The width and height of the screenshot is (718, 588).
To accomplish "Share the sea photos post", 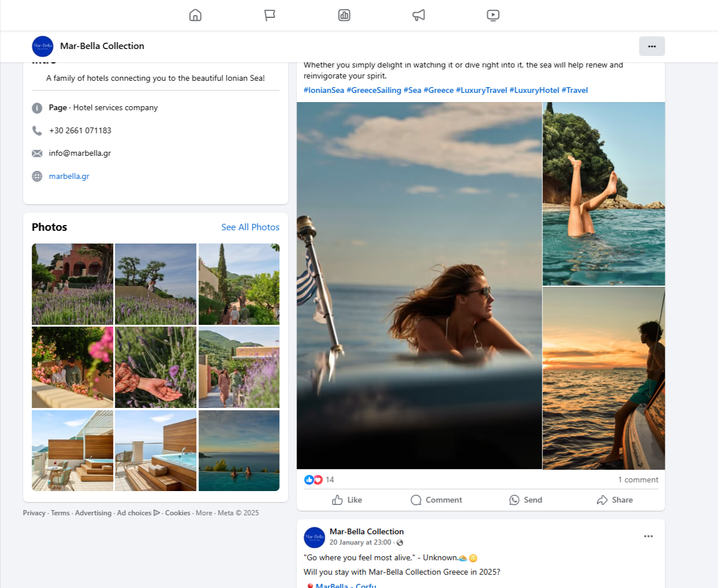I will pyautogui.click(x=615, y=500).
